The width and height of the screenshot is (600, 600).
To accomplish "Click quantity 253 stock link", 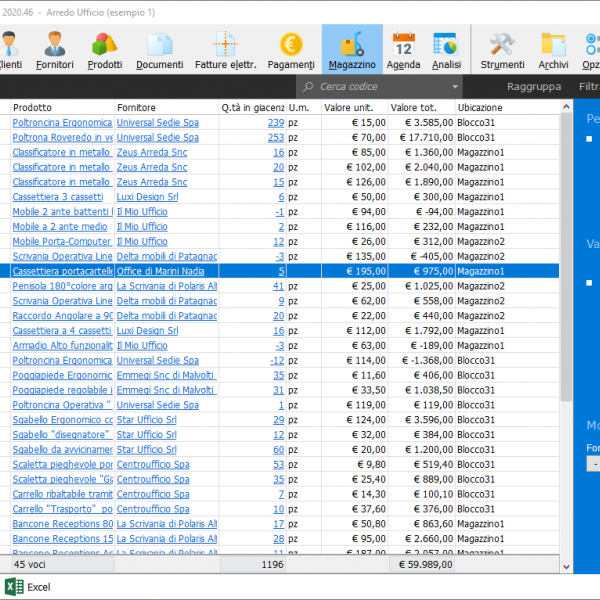I will pyautogui.click(x=275, y=137).
